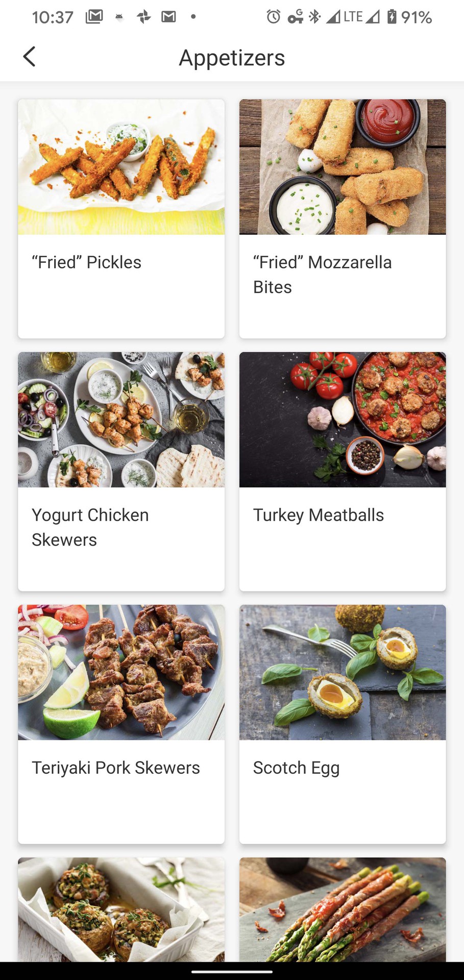Open the Yogurt Chicken Skewers photo
This screenshot has width=464, height=980.
(121, 420)
